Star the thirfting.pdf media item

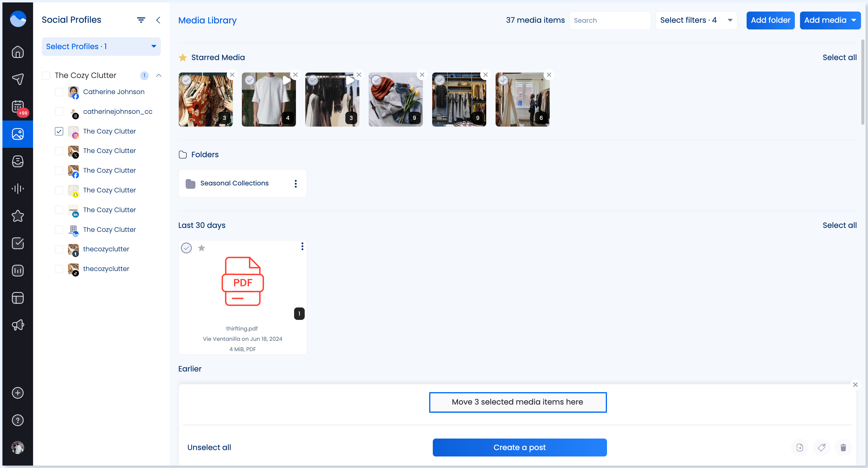pos(201,248)
